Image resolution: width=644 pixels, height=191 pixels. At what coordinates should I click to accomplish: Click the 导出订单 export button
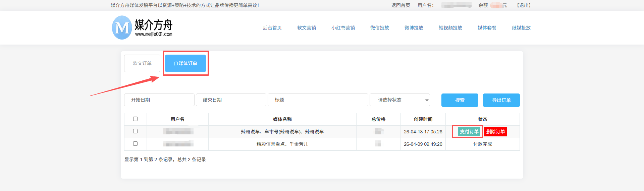tap(501, 100)
